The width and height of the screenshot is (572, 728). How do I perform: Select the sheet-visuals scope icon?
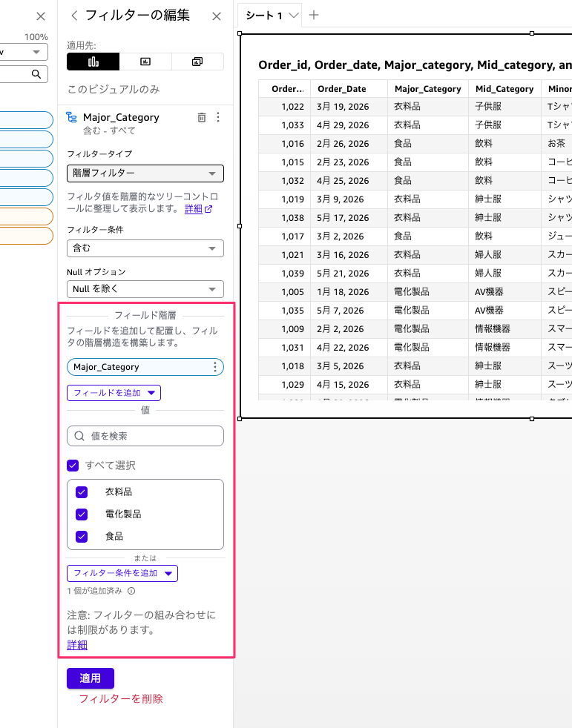point(145,62)
